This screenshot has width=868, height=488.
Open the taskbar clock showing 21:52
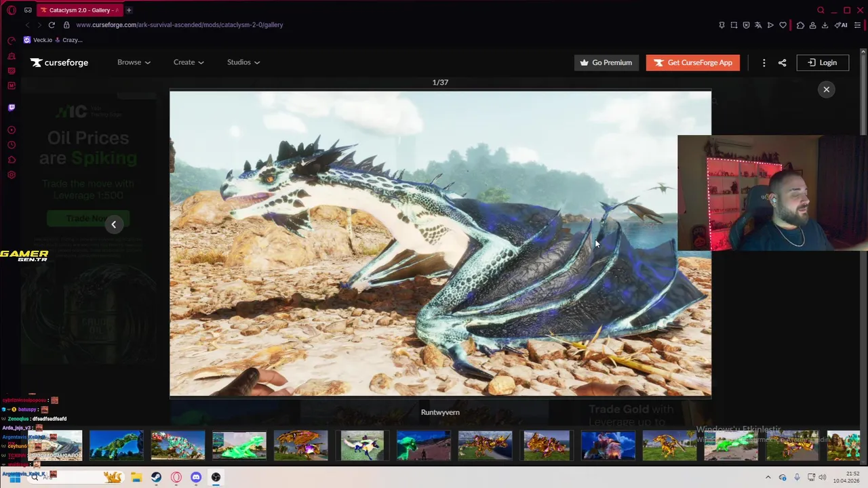[x=847, y=477]
